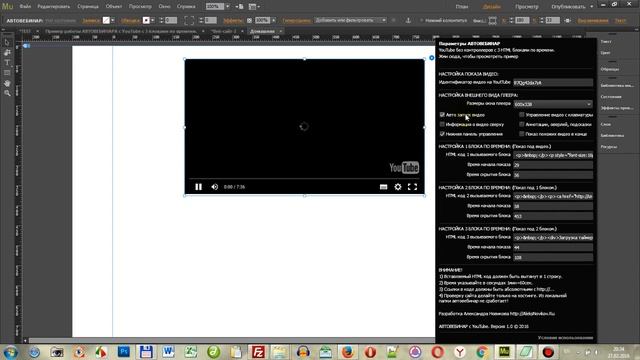Toggle the video subtitles button

click(x=383, y=187)
